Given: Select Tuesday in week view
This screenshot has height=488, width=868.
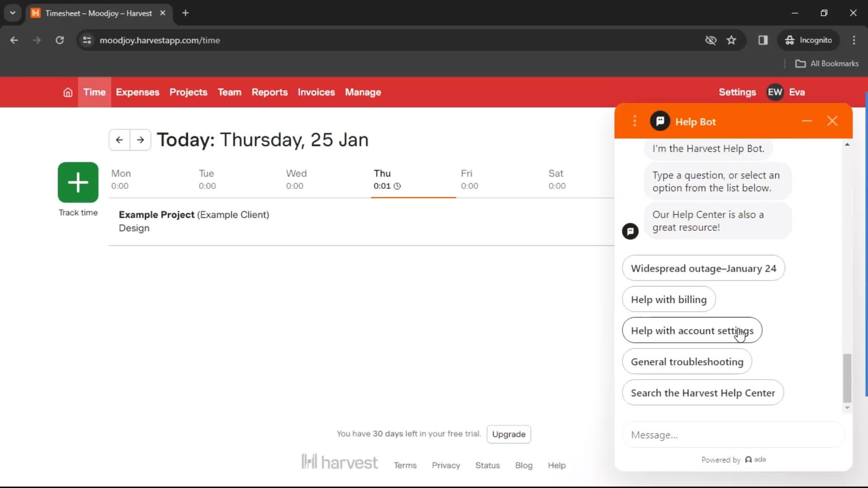Looking at the screenshot, I should [x=207, y=179].
